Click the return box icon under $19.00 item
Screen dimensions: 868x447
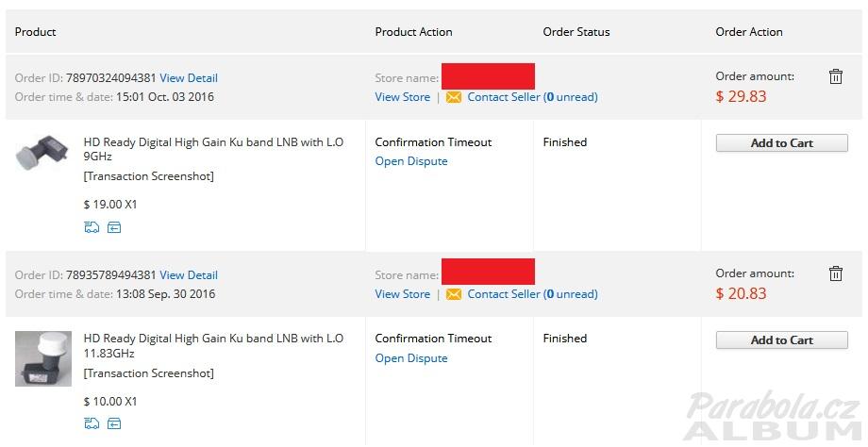tap(114, 227)
